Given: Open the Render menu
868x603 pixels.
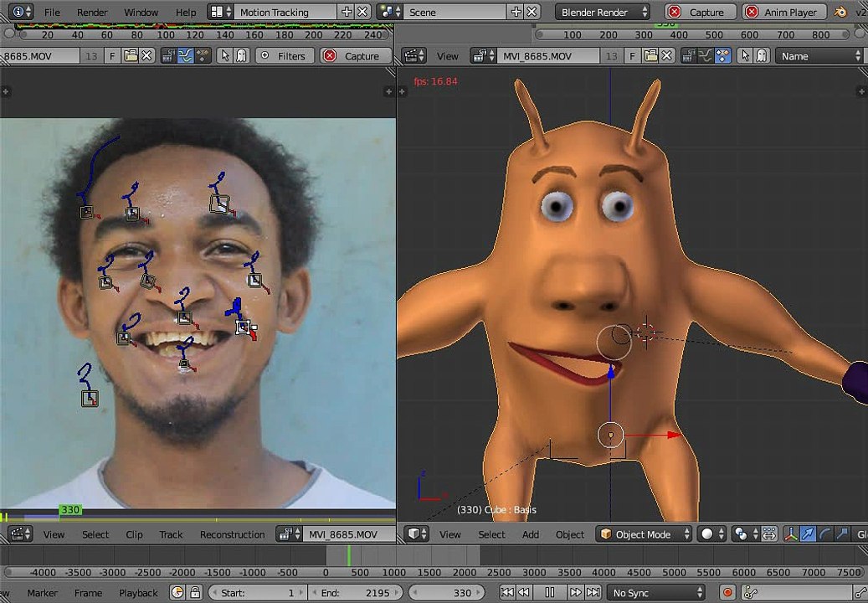Looking at the screenshot, I should [92, 12].
